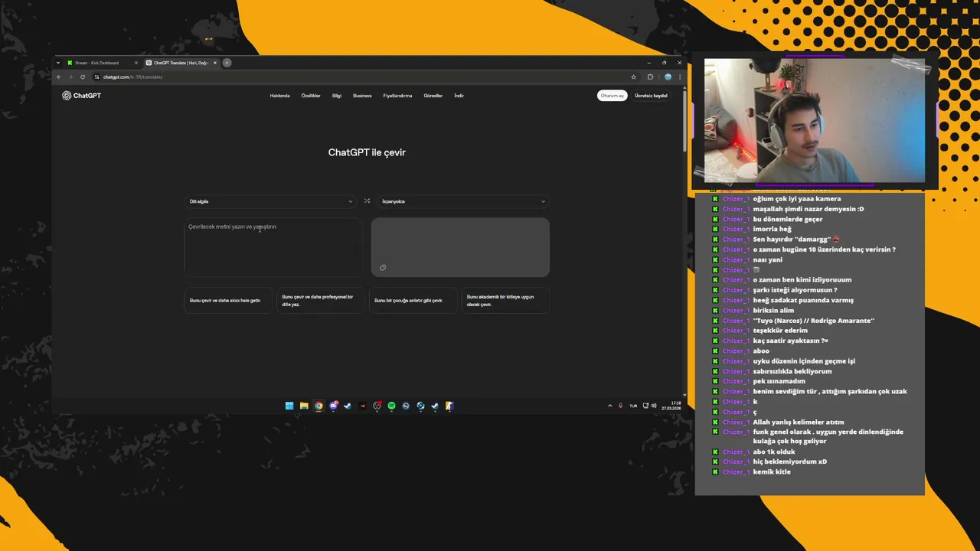Open the Counter-Strike icon in the taskbar
This screenshot has height=551, width=980.
(449, 406)
